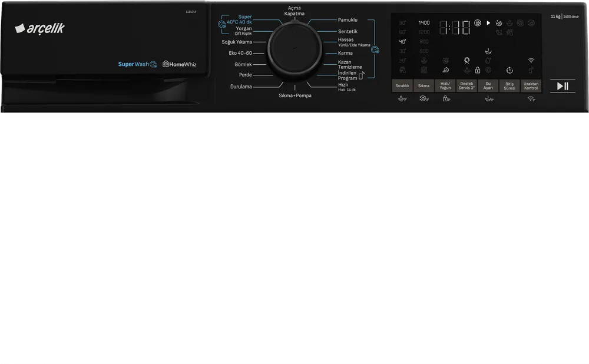
Task: Select the Eko 40-60 program label
Action: (x=240, y=53)
